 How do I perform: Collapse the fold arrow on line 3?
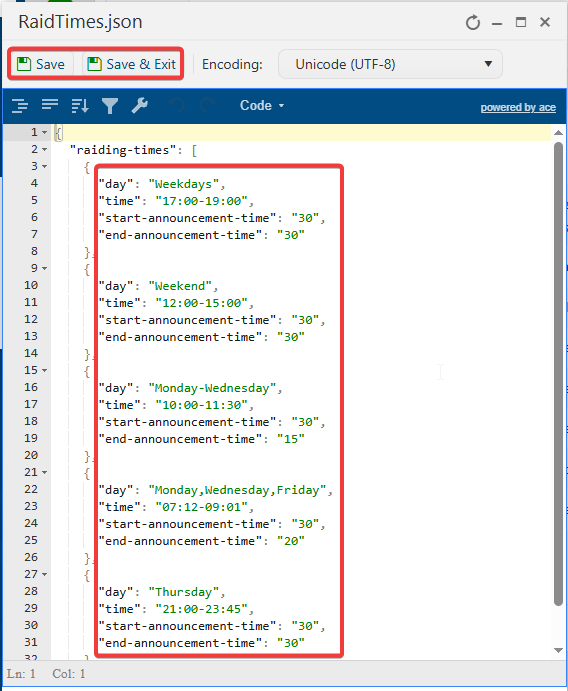(45, 166)
